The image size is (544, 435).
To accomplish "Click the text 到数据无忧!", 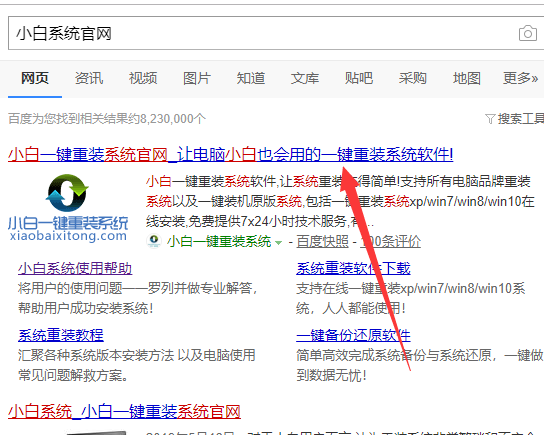I will coord(331,375).
